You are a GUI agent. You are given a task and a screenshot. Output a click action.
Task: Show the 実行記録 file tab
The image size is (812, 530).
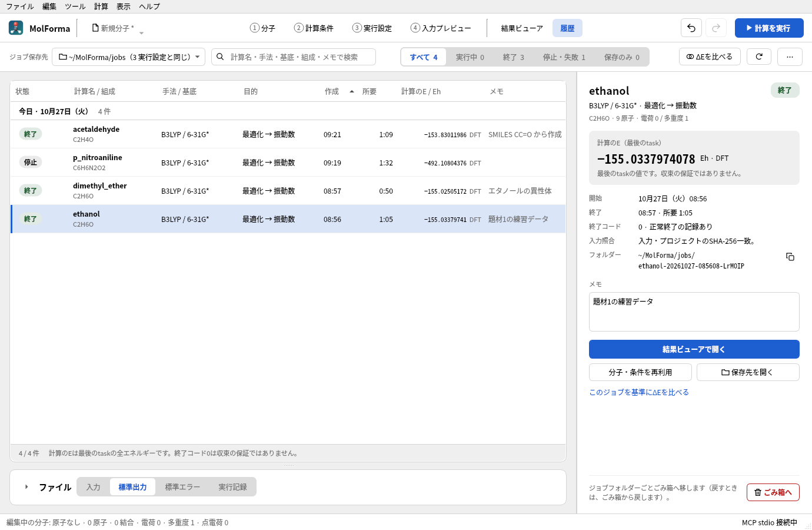[232, 487]
